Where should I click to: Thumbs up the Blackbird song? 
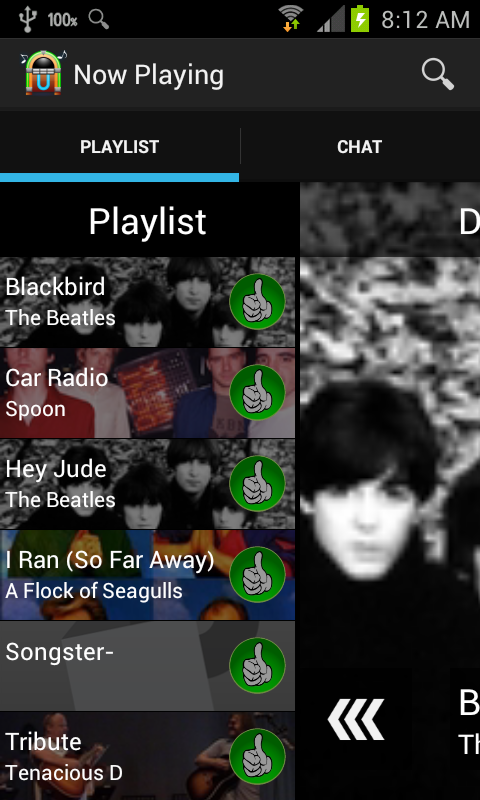258,302
